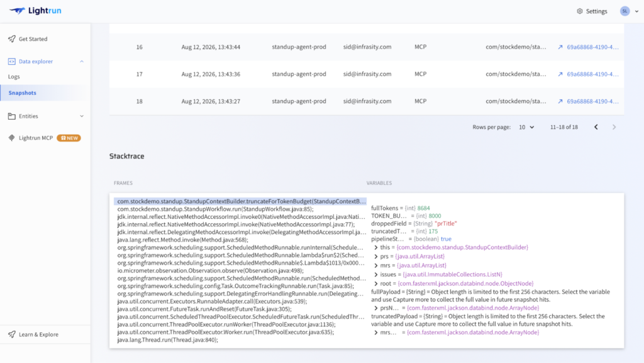Open Learn & Explore
644x363 pixels.
tap(38, 335)
